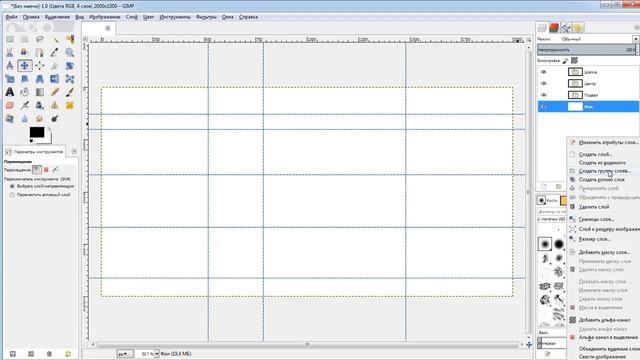This screenshot has width=640, height=360.
Task: Select the Airbrush tool
Action: (24, 105)
